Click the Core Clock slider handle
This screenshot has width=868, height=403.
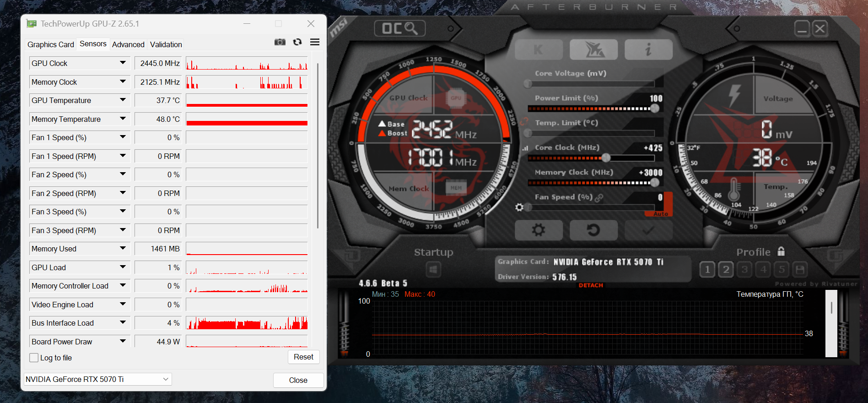(x=606, y=158)
